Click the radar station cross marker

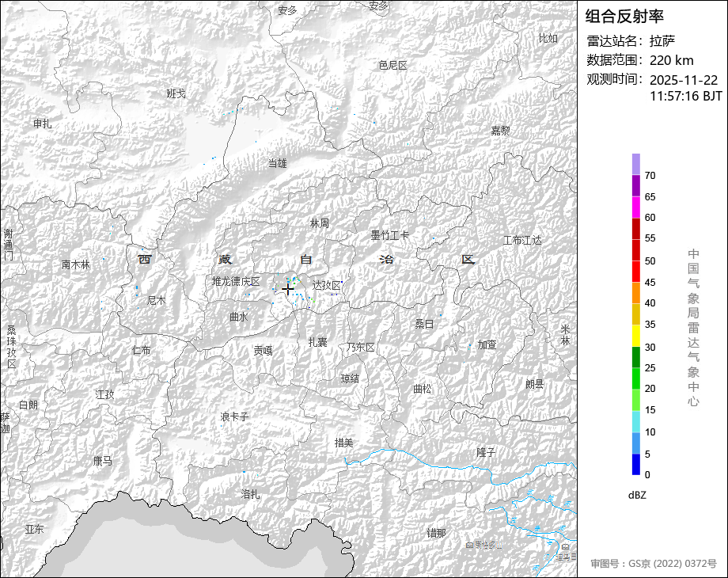pos(288,290)
